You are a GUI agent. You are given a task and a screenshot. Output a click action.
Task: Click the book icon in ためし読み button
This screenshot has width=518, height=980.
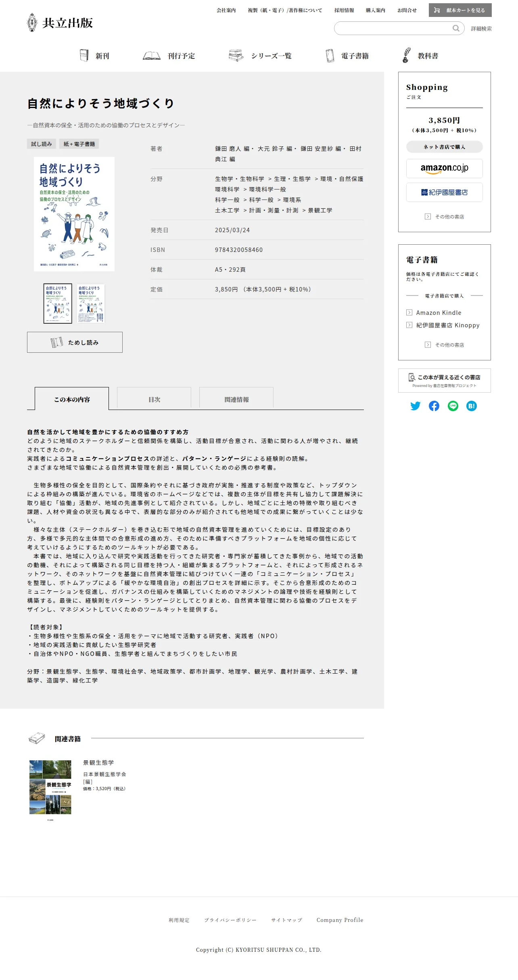tap(57, 342)
